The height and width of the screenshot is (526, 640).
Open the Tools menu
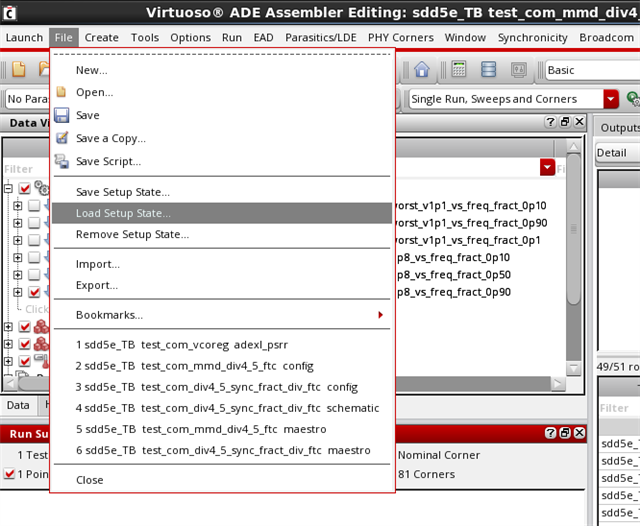pos(145,38)
